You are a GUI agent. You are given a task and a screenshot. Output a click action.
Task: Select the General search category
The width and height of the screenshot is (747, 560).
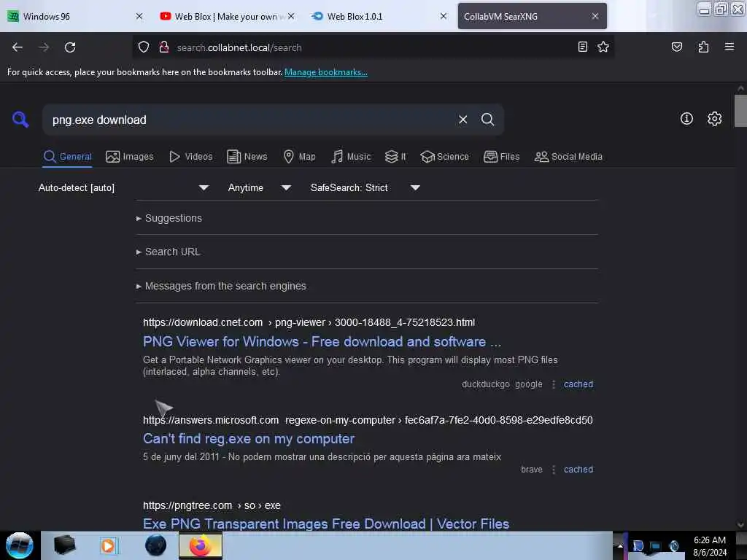coord(67,157)
